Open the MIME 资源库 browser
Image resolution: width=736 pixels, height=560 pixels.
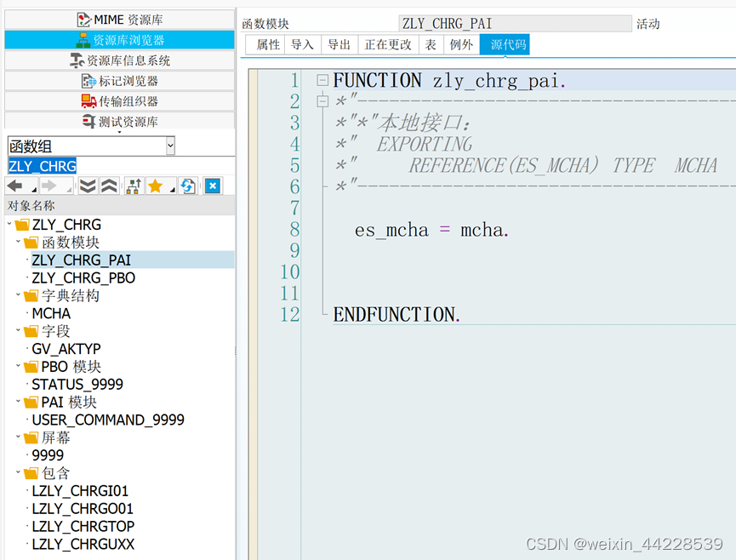click(120, 20)
